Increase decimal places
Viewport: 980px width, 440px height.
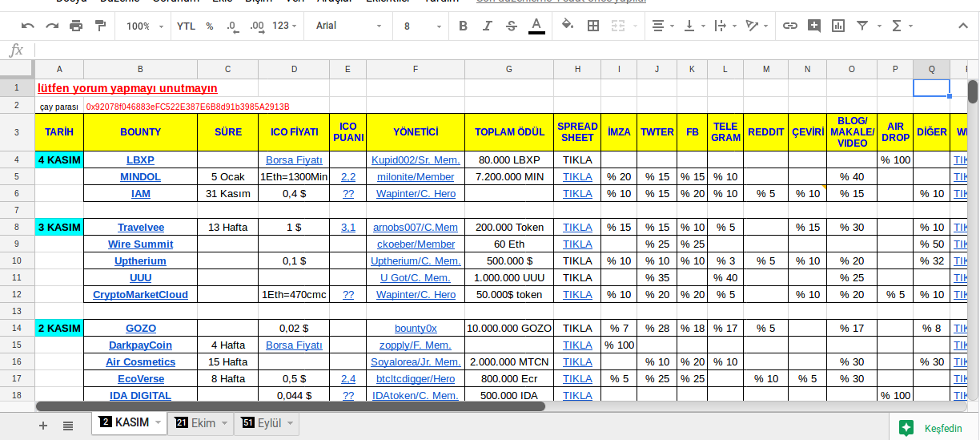257,26
